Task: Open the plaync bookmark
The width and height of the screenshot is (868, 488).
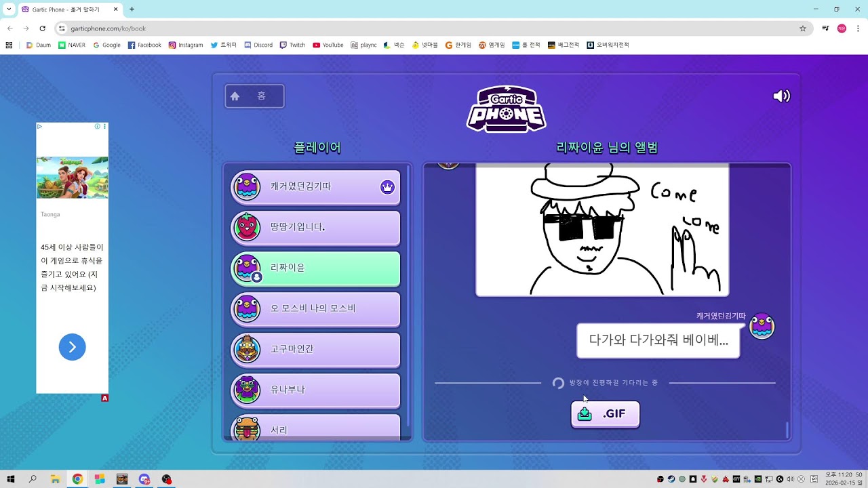Action: pos(363,45)
